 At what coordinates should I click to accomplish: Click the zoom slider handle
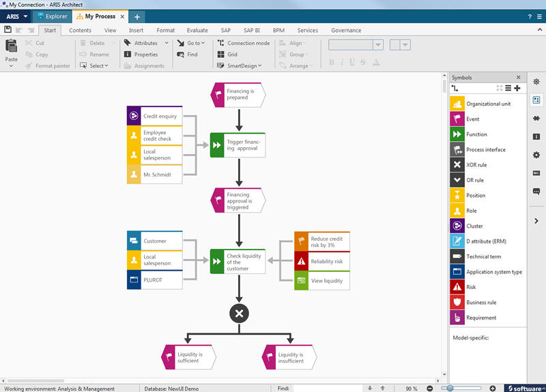pyautogui.click(x=450, y=388)
